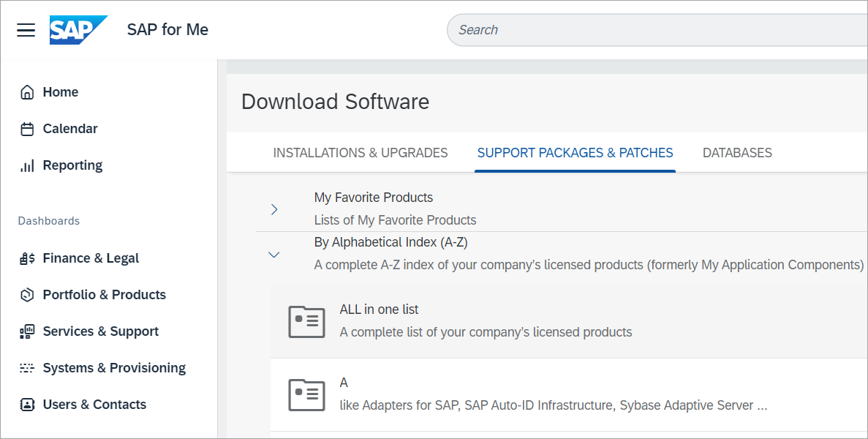868x439 pixels.
Task: Click the Calendar icon in sidebar
Action: [27, 129]
